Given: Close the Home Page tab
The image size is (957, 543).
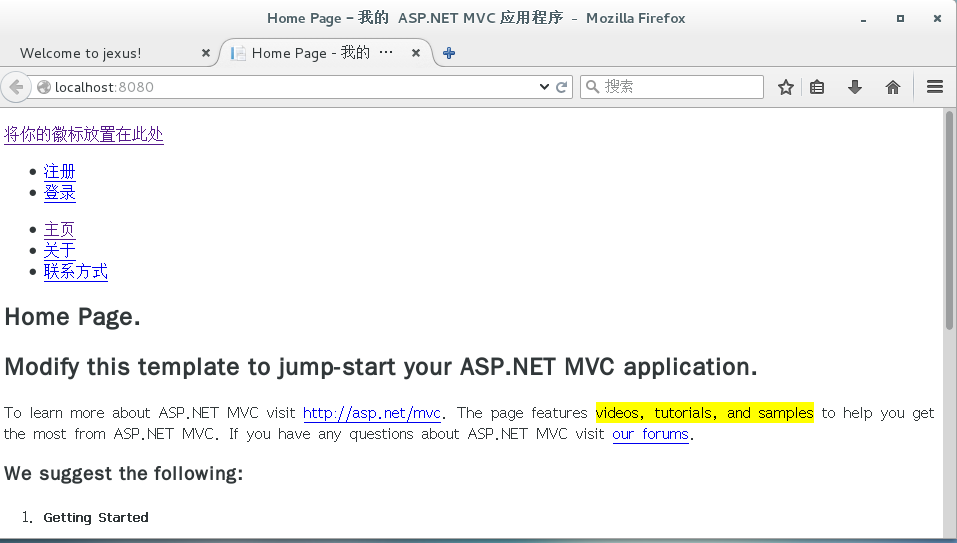Looking at the screenshot, I should point(416,53).
